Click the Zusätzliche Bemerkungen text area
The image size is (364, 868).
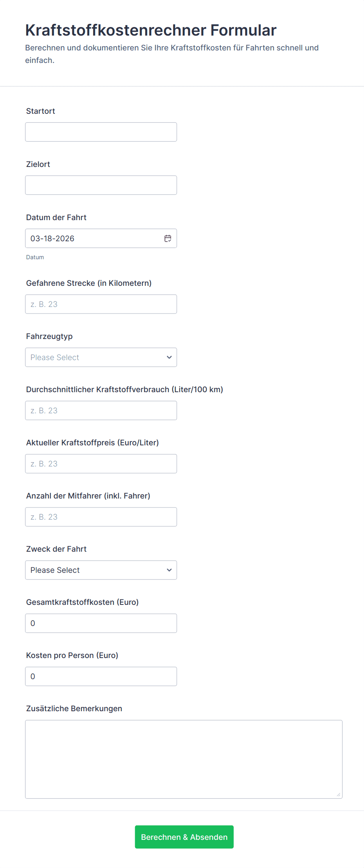183,759
